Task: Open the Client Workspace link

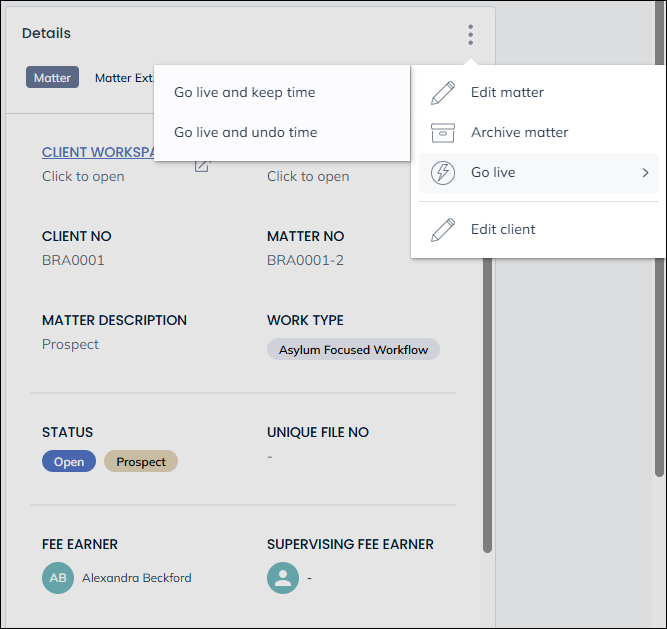Action: (98, 152)
